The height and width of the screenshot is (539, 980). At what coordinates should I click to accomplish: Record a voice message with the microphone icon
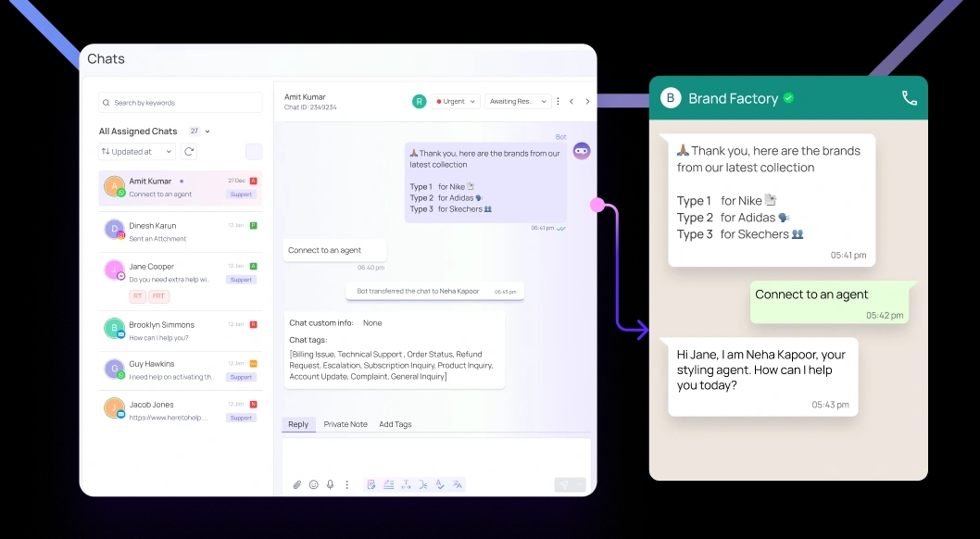[330, 484]
